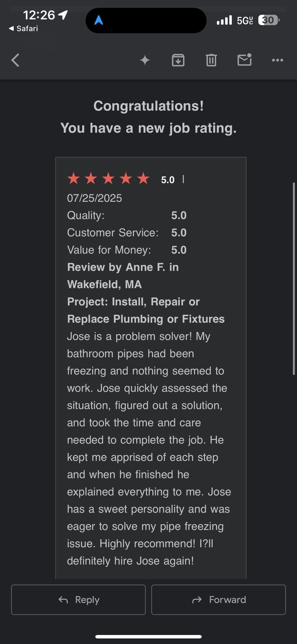297x644 pixels.
Task: Tap the review date 07/25/2025
Action: coord(95,198)
